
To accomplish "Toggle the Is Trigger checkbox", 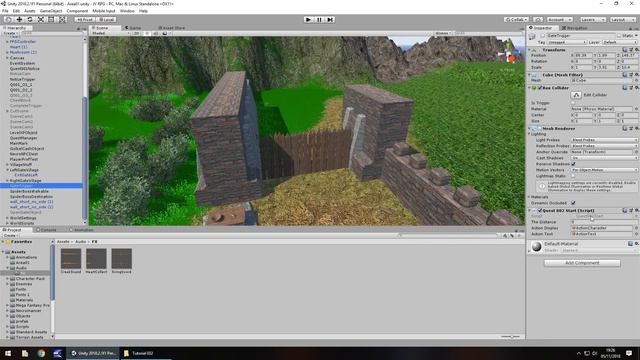I will pos(573,103).
